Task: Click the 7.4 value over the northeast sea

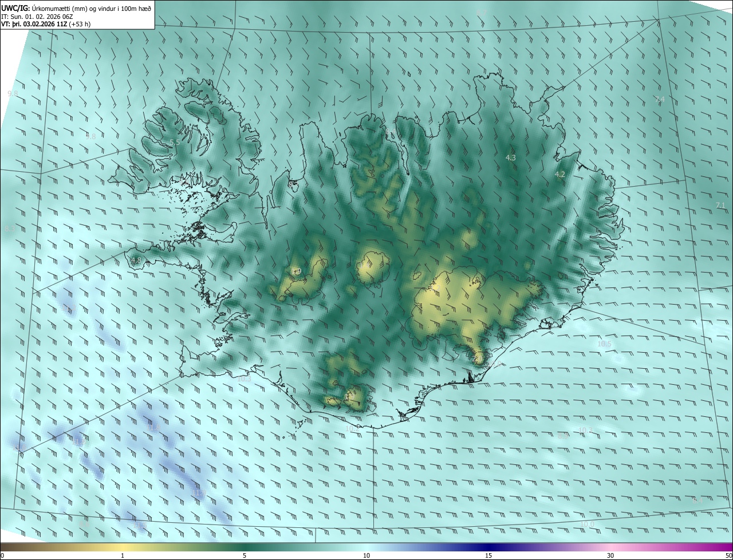Action: (x=660, y=99)
